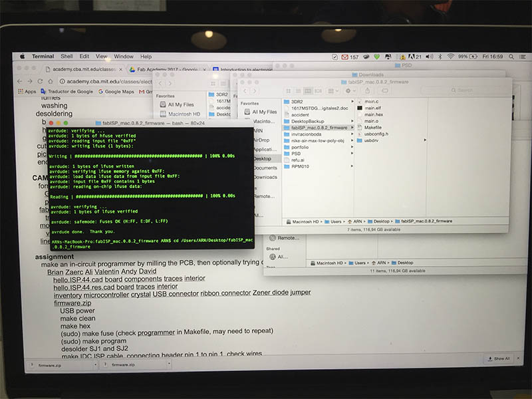Open the Apple menu
532x399 pixels.
point(23,57)
